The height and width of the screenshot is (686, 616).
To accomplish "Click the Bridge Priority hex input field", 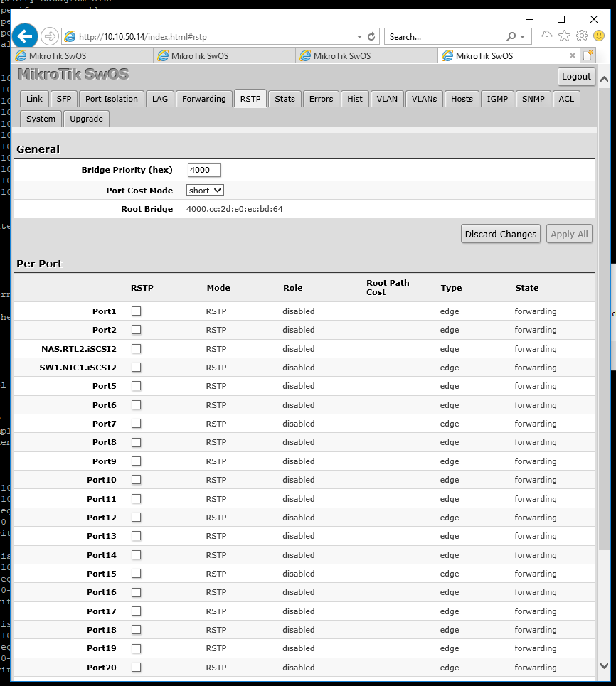I will [204, 170].
